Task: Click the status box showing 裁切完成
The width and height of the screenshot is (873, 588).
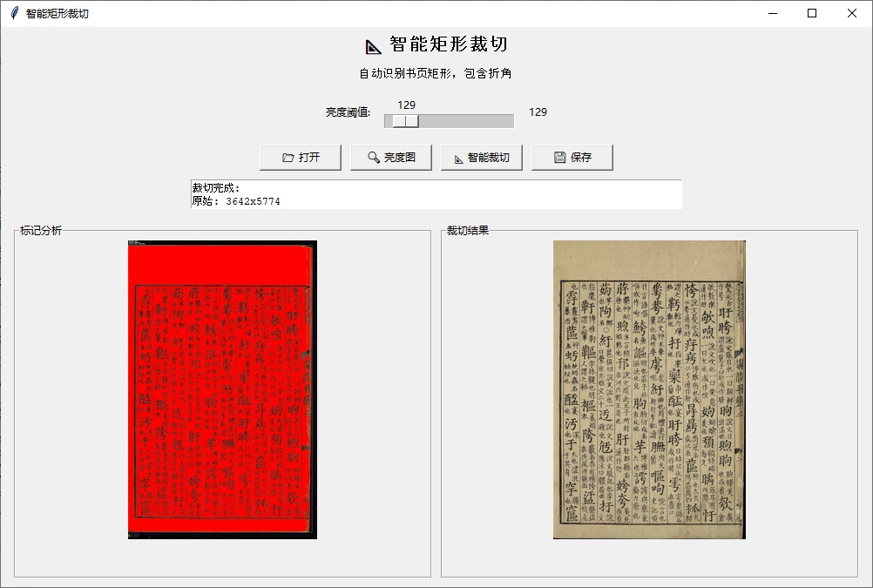Action: click(434, 193)
